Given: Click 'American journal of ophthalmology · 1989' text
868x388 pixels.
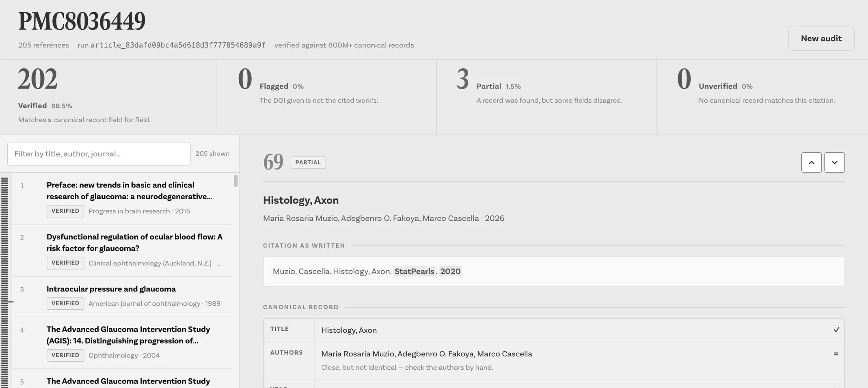Looking at the screenshot, I should [x=154, y=304].
